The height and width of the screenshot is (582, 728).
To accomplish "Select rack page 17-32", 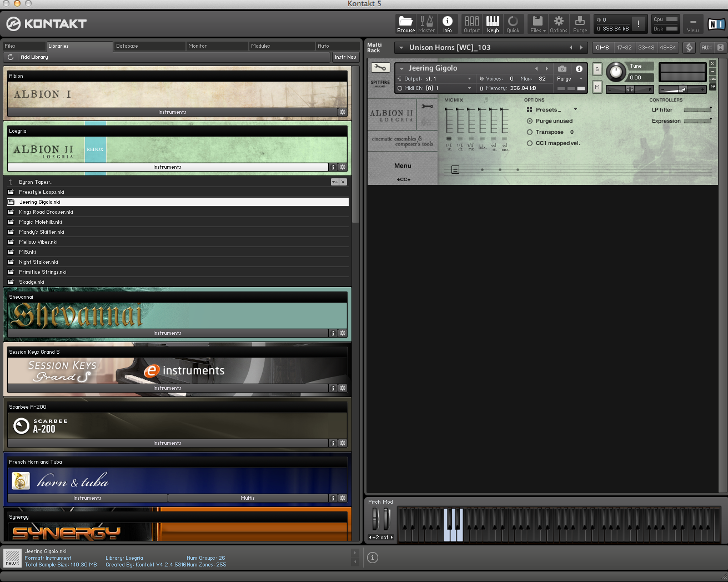I will (x=624, y=48).
